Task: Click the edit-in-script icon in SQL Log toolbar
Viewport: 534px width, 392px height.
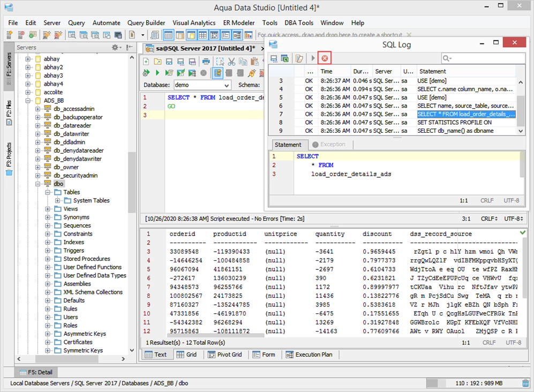Action: coord(299,58)
